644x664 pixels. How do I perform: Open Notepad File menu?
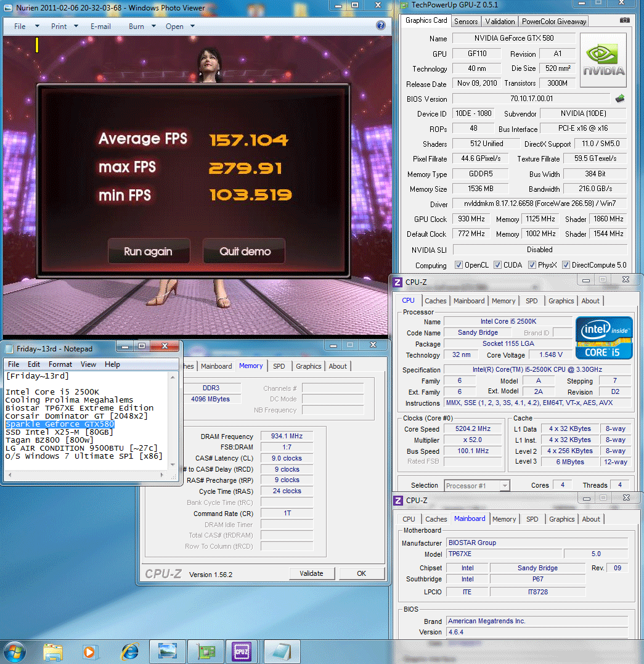click(14, 364)
